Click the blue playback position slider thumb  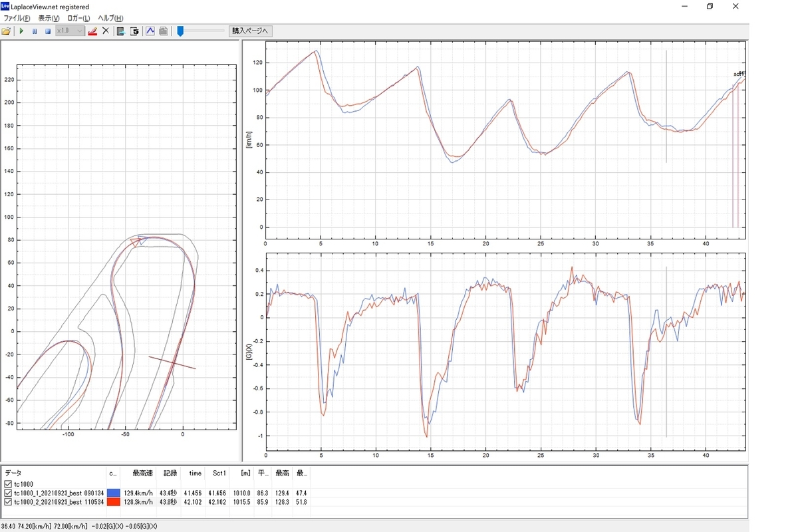click(x=180, y=31)
